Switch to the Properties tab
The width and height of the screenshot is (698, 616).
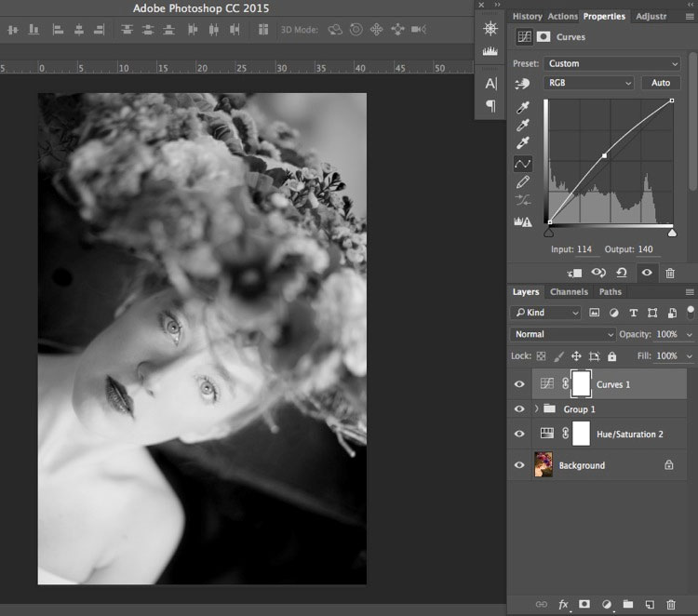(604, 17)
